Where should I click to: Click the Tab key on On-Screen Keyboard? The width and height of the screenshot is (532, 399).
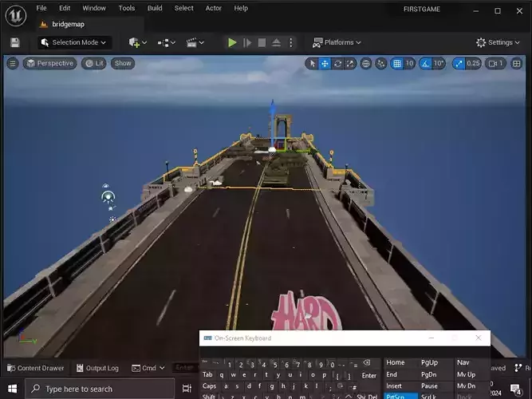point(207,374)
